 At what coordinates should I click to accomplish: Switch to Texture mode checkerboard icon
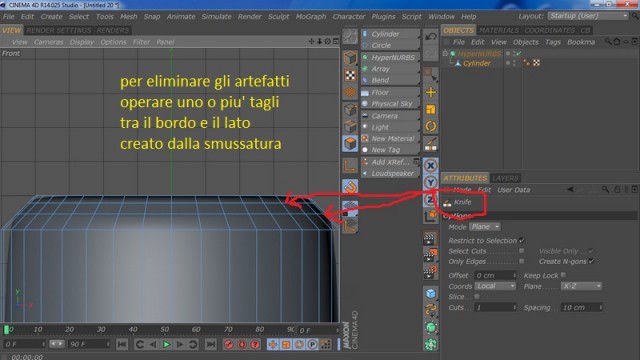point(350,75)
